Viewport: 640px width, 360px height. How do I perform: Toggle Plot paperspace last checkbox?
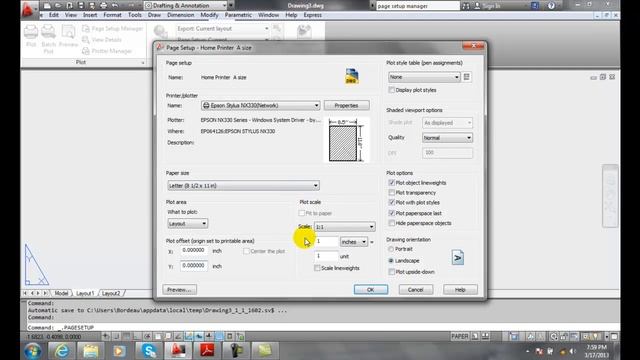click(x=391, y=213)
